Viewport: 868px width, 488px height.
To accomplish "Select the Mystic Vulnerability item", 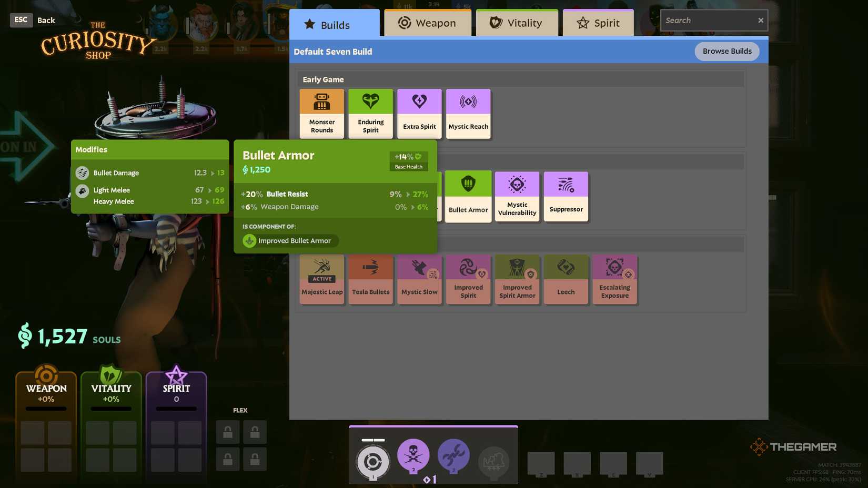I will 517,196.
